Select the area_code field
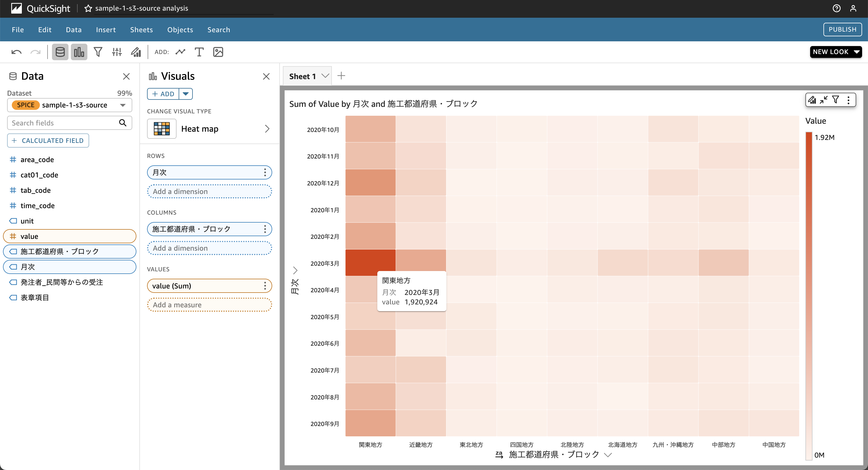The width and height of the screenshot is (868, 470). [70, 160]
